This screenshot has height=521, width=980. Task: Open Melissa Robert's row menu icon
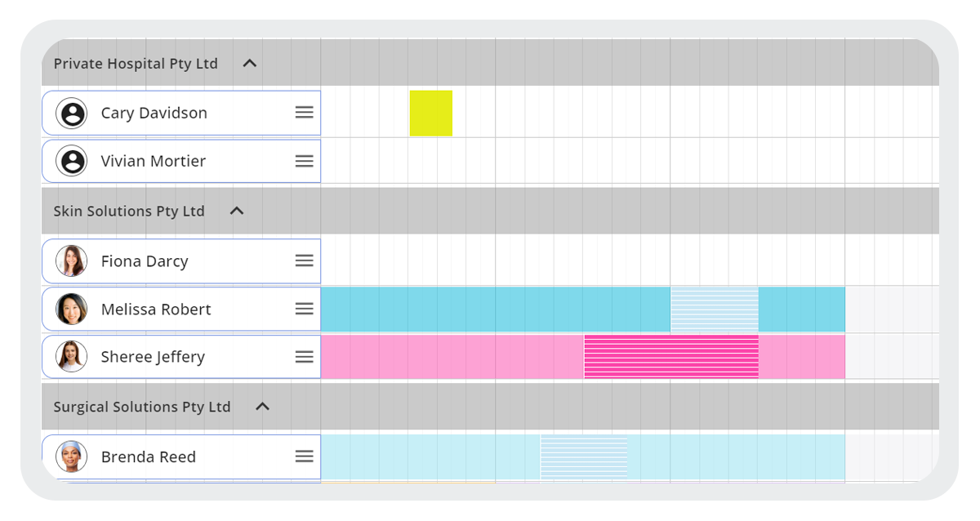click(304, 309)
